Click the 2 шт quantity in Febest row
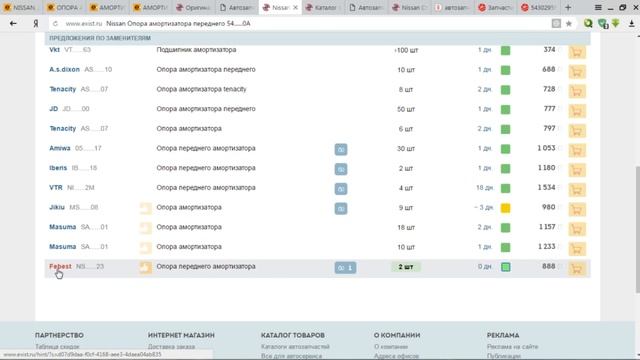 pyautogui.click(x=406, y=267)
